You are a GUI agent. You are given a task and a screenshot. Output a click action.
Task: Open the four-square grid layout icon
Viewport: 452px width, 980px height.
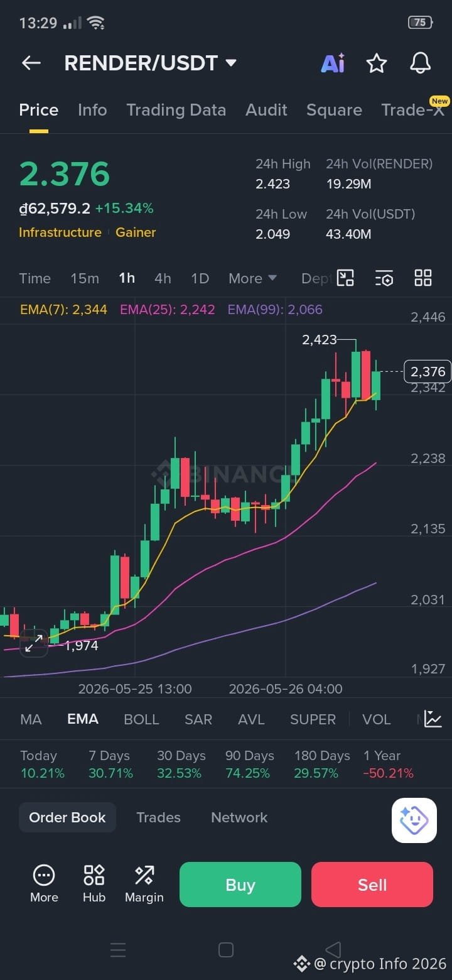tap(423, 278)
